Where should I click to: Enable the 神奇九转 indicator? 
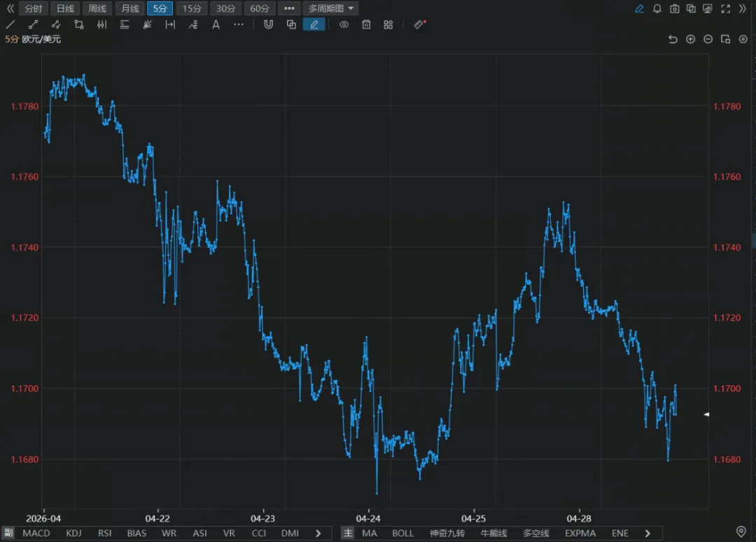tap(447, 534)
